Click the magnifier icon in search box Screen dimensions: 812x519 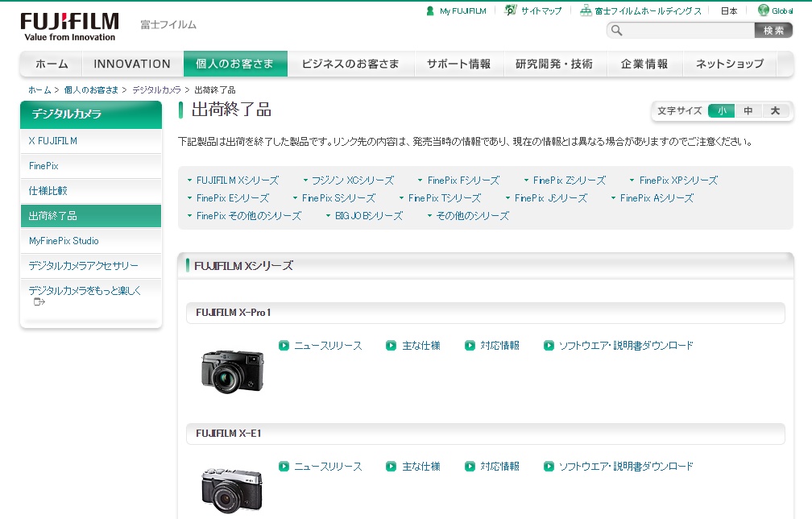click(x=616, y=31)
